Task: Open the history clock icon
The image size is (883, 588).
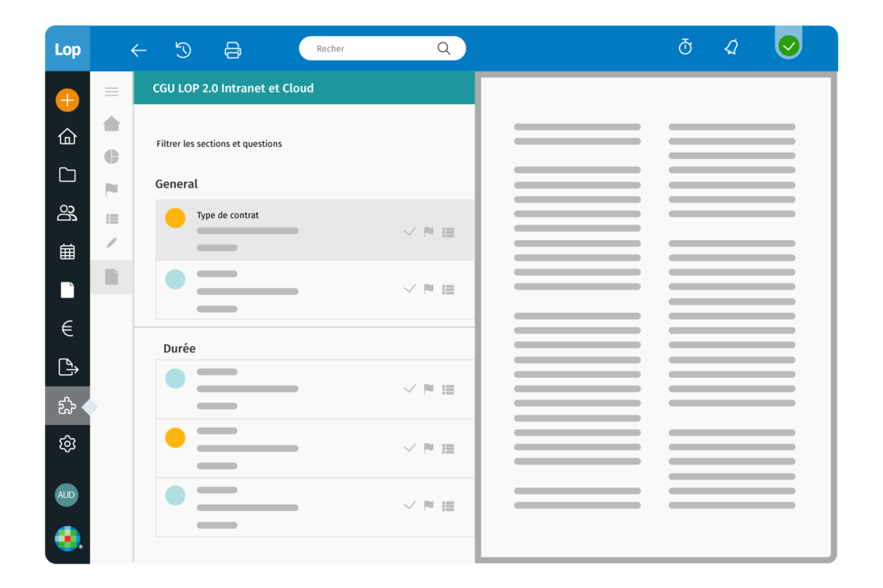Action: click(183, 50)
